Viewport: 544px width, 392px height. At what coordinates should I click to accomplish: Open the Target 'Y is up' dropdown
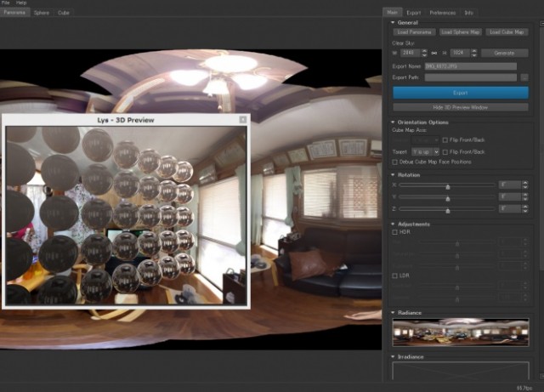[424, 151]
